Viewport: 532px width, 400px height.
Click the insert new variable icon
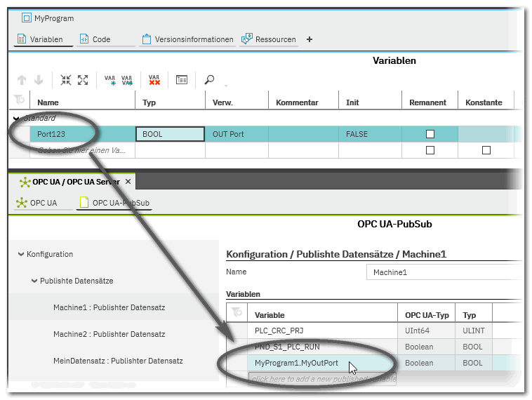click(109, 80)
